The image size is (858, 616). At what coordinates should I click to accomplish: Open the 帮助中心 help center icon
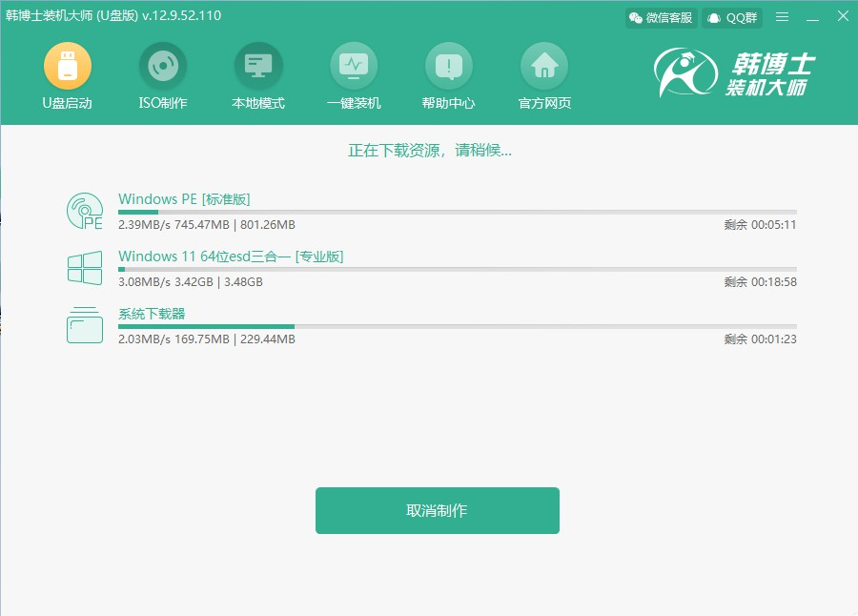coord(449,67)
